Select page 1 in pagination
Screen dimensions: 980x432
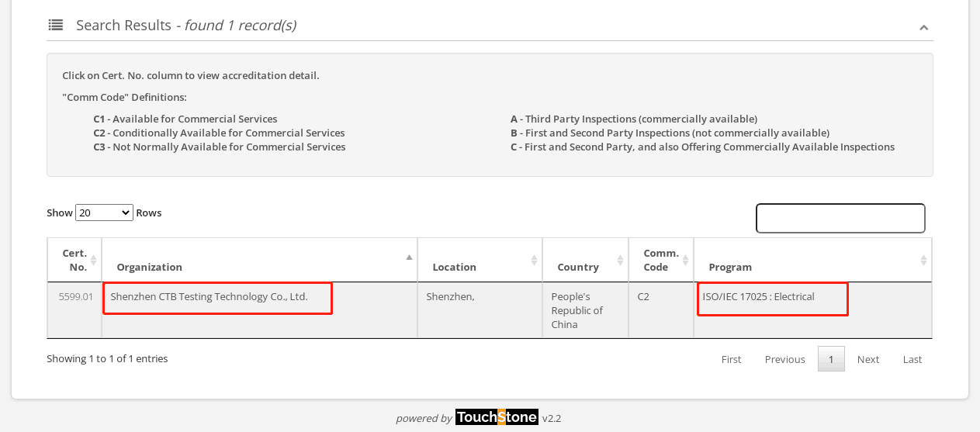831,359
